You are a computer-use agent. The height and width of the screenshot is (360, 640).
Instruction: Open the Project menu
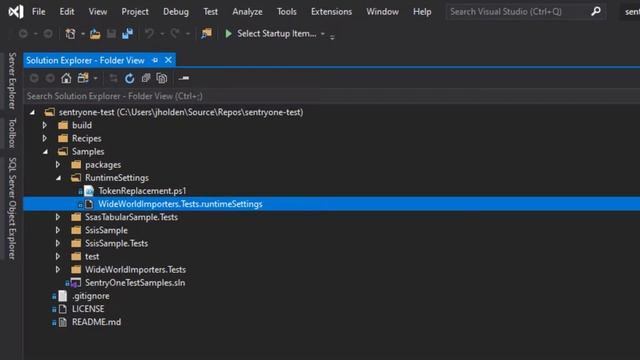coord(135,11)
